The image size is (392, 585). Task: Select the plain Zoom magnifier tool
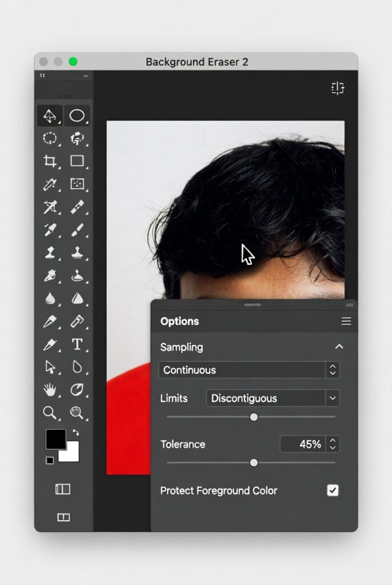[x=50, y=413]
